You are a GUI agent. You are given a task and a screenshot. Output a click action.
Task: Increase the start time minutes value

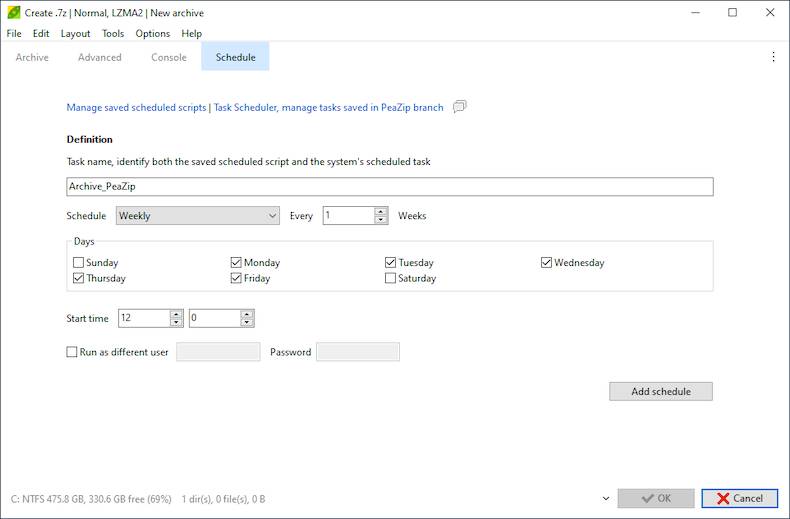[247, 313]
